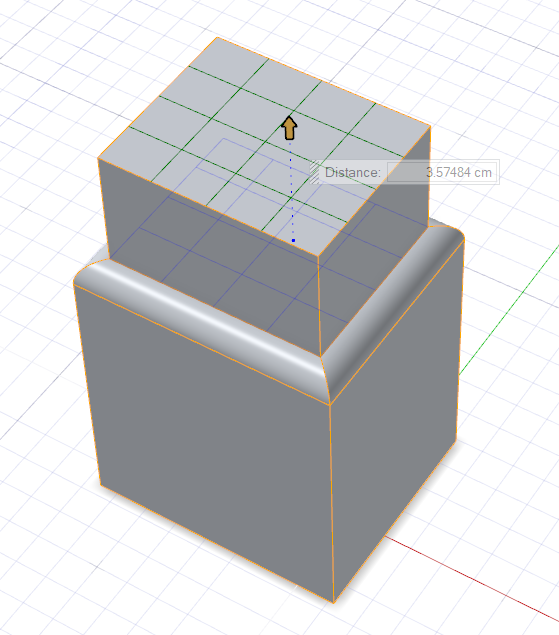Click the blue dotted manipulator guide line
The height and width of the screenshot is (635, 559).
[291, 190]
